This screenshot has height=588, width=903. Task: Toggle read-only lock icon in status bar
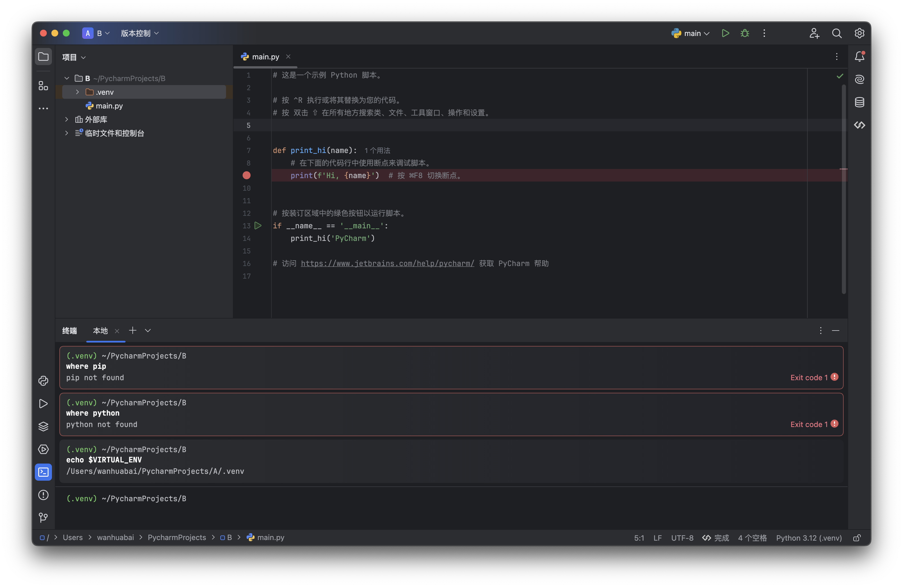point(857,538)
